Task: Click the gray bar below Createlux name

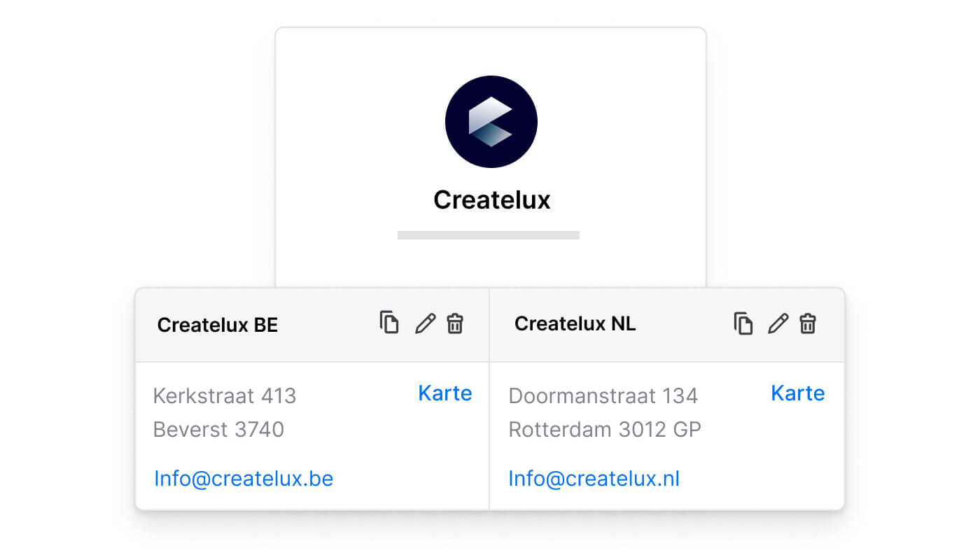Action: pos(488,235)
